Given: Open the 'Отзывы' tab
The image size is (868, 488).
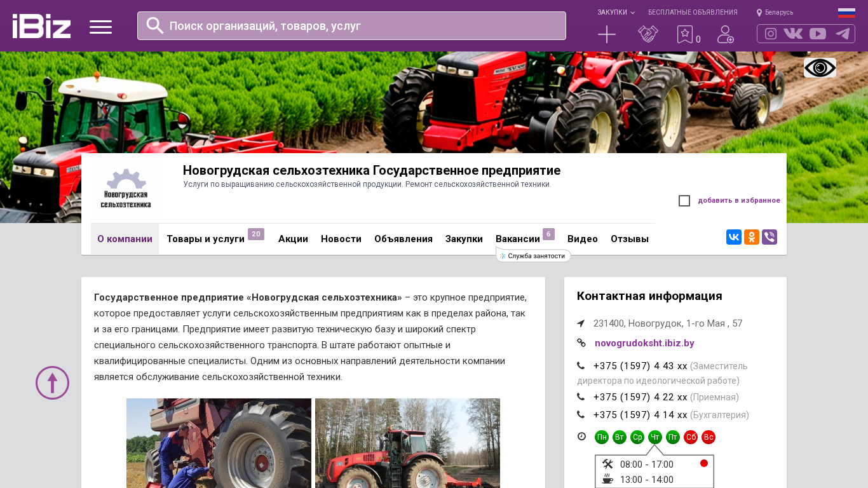Looking at the screenshot, I should tap(630, 239).
